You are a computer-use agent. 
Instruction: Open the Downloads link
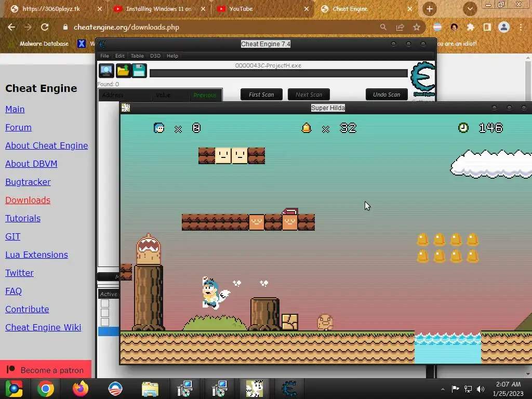point(28,200)
